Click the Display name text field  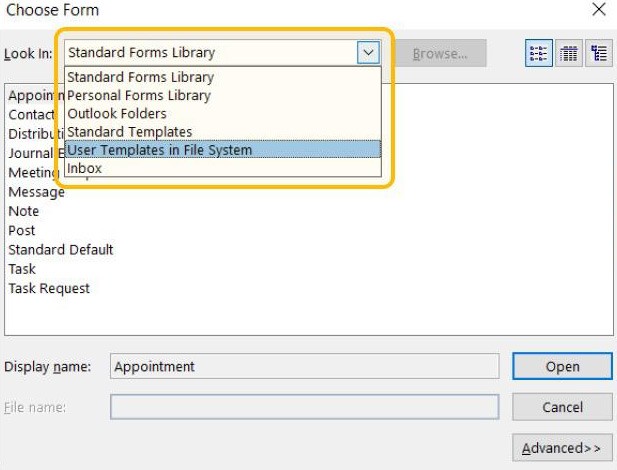[x=304, y=367]
